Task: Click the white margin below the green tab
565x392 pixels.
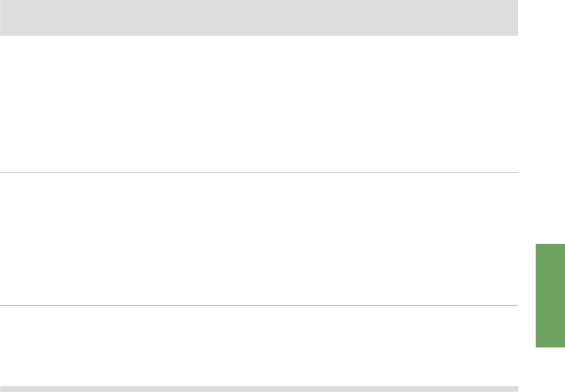Action: pyautogui.click(x=550, y=369)
